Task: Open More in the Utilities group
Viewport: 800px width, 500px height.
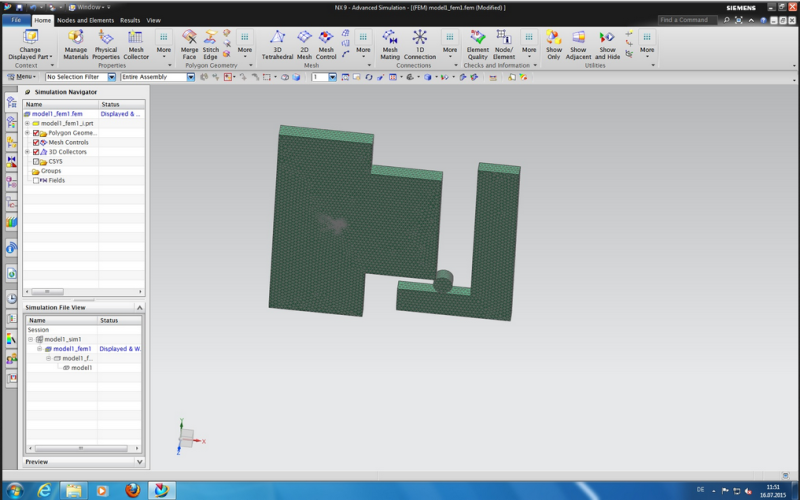Action: [x=647, y=44]
